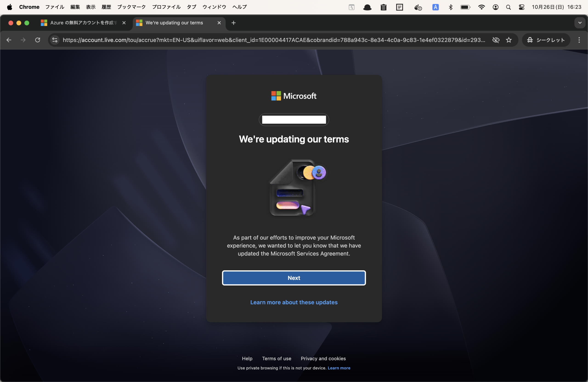Reload the current page
Viewport: 588px width, 382px height.
pyautogui.click(x=37, y=40)
